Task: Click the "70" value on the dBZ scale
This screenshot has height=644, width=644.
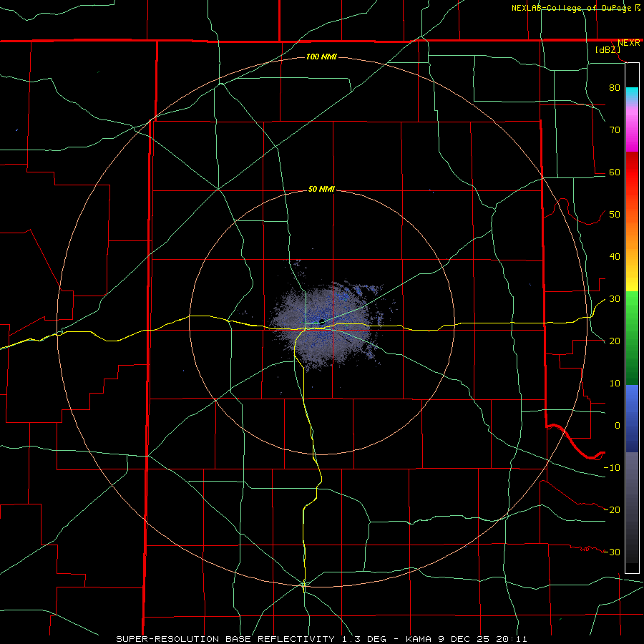Action: pyautogui.click(x=615, y=130)
